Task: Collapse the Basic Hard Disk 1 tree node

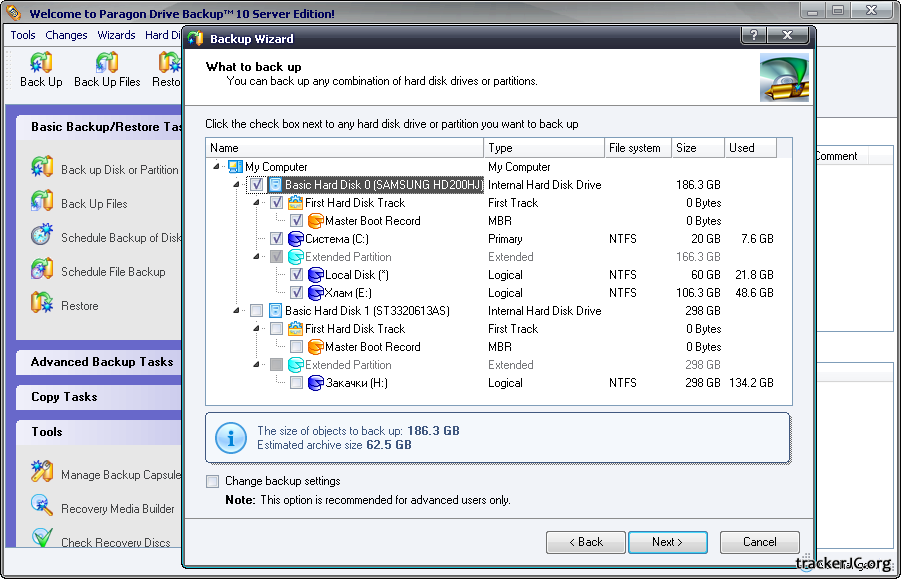Action: click(x=237, y=311)
